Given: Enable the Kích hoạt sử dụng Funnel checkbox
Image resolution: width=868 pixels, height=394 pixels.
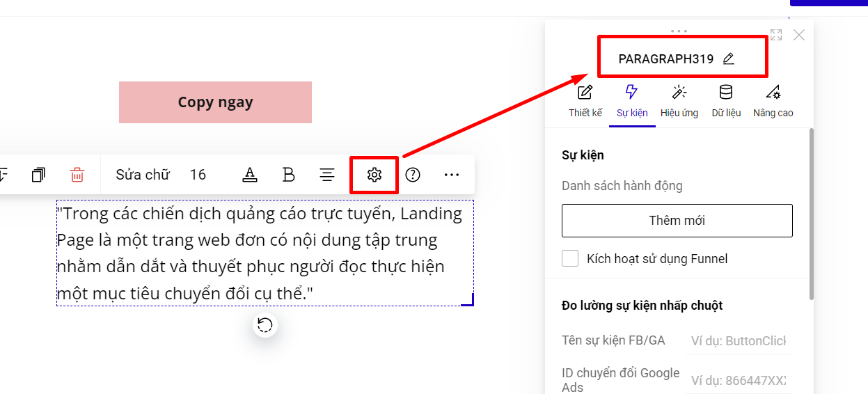Looking at the screenshot, I should point(570,259).
